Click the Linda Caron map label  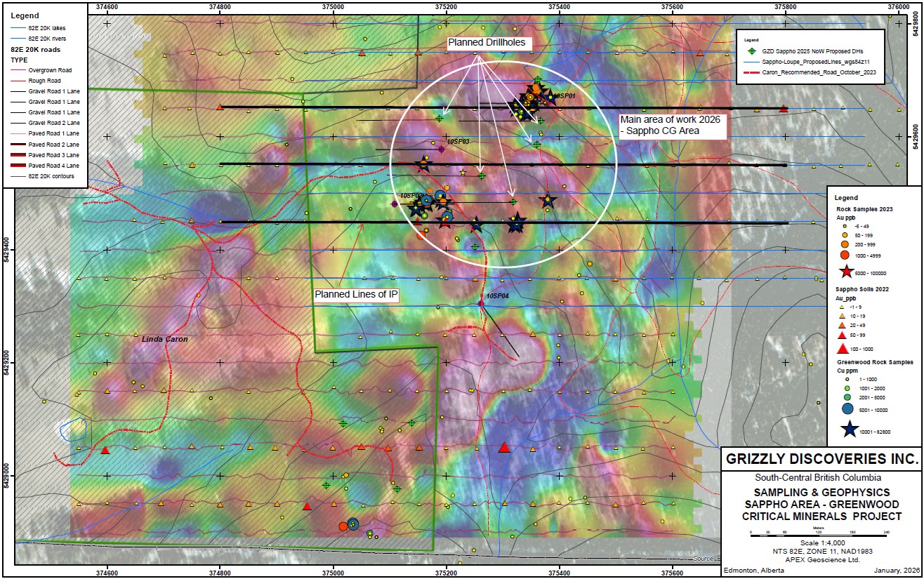(166, 339)
